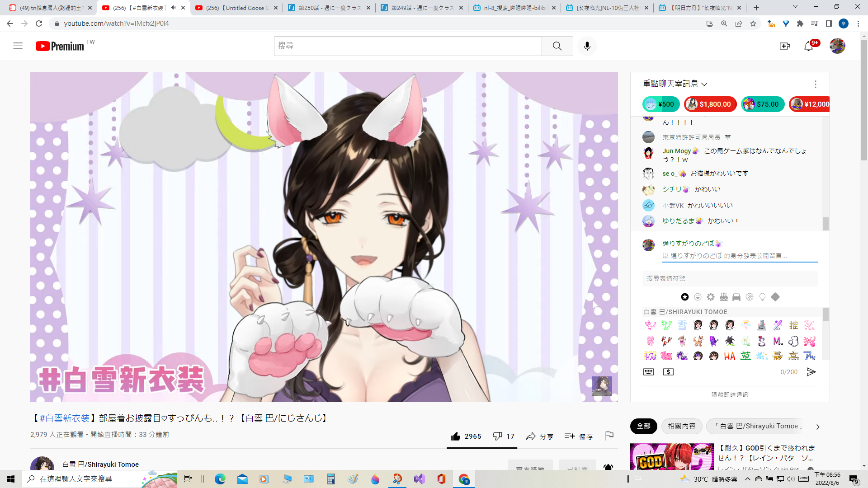Insert the green 草 custom emoji
The image size is (868, 488).
[745, 357]
